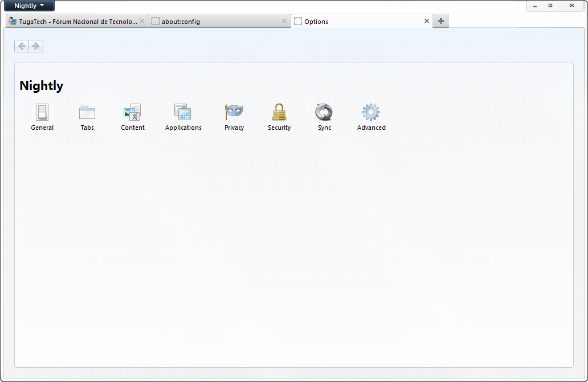Open the Nightly application menu
The width and height of the screenshot is (588, 382).
(28, 5)
